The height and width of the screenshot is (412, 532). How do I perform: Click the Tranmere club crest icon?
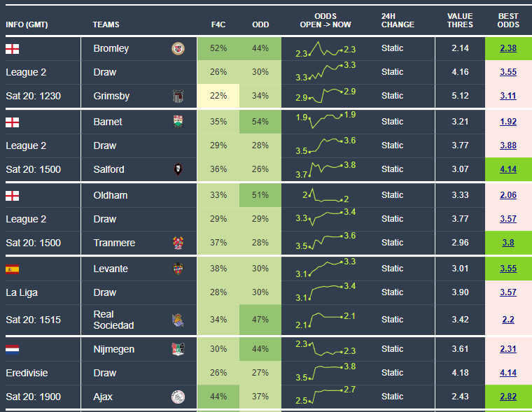[x=178, y=243]
